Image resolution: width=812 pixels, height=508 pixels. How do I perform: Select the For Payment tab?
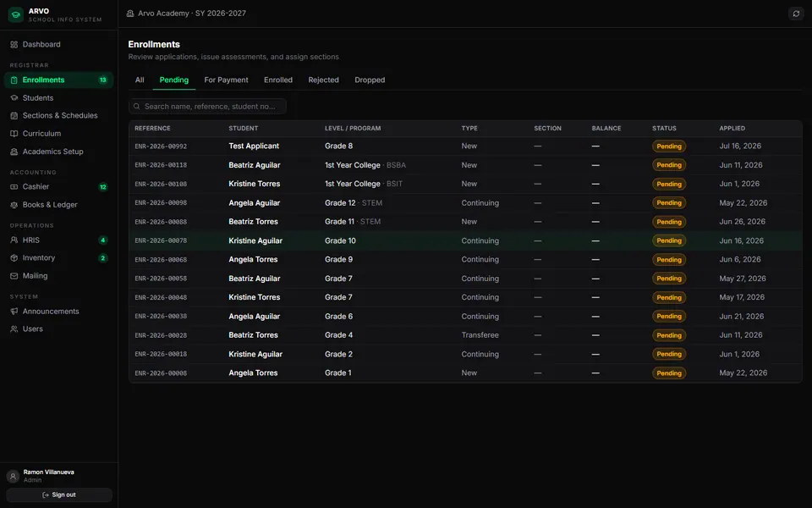(x=227, y=80)
